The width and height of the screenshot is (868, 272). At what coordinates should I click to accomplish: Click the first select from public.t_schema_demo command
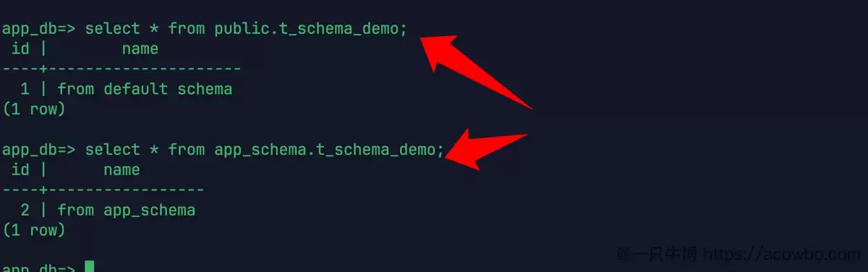click(247, 30)
